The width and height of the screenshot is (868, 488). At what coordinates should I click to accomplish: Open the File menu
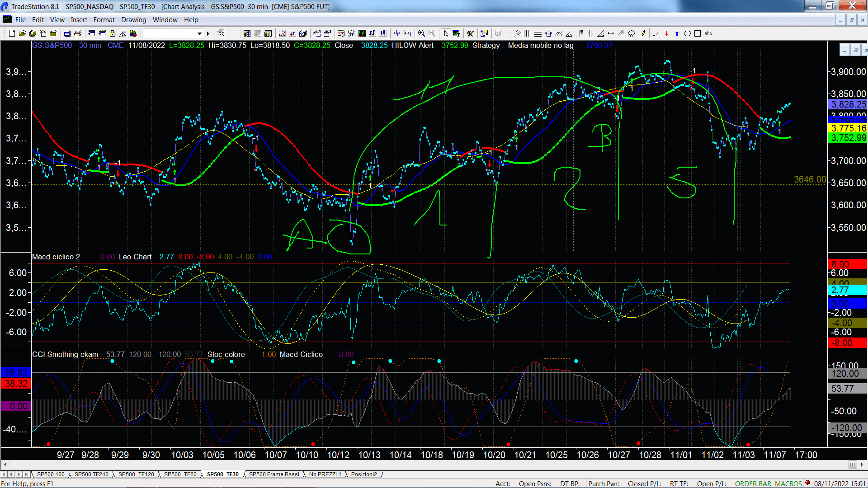[20, 20]
